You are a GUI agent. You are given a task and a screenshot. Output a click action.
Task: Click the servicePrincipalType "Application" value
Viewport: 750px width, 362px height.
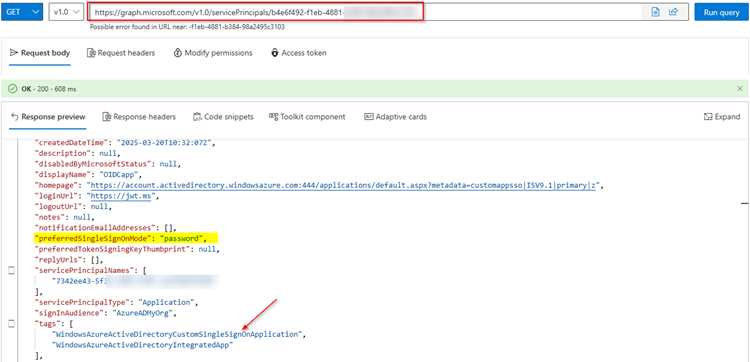tap(166, 303)
